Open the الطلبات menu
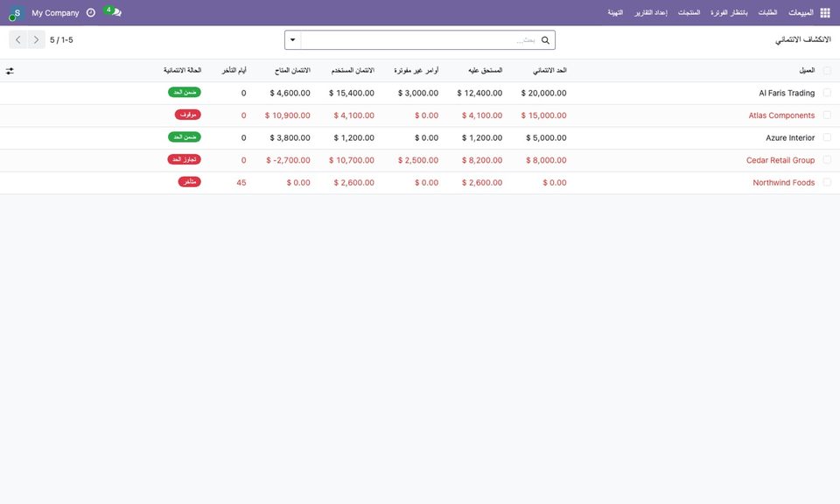Screen dimensions: 840x504 767,12
